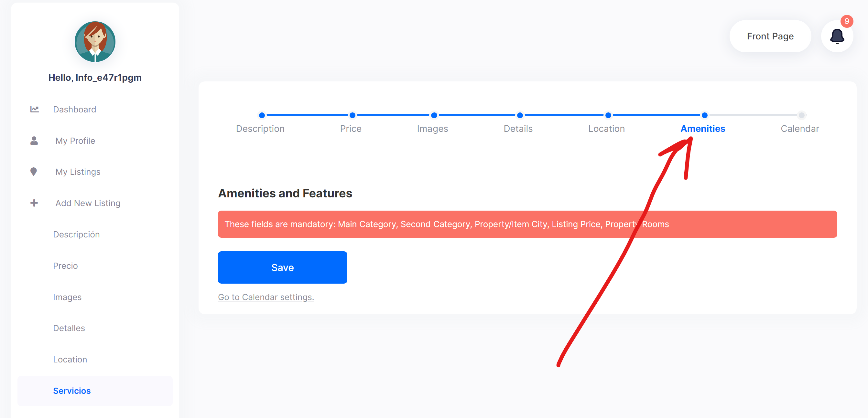Click the plus icon beside Add New Listing
The image size is (868, 418).
pos(34,203)
